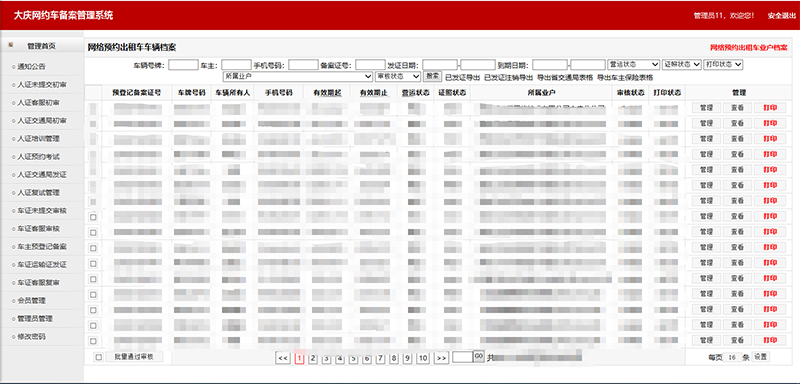Open 通知公告 in the sidebar menu
Screen dimensions: 800x384
tap(31, 66)
